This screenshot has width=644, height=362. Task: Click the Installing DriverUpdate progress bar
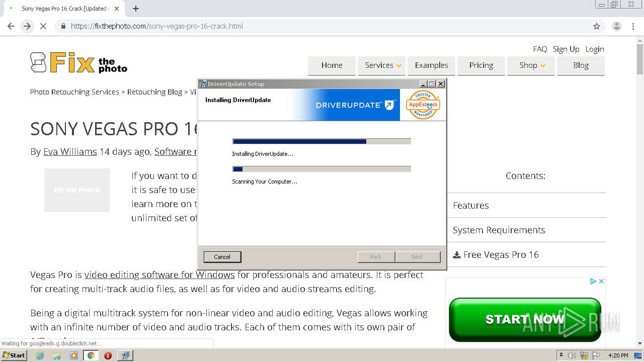tap(321, 141)
